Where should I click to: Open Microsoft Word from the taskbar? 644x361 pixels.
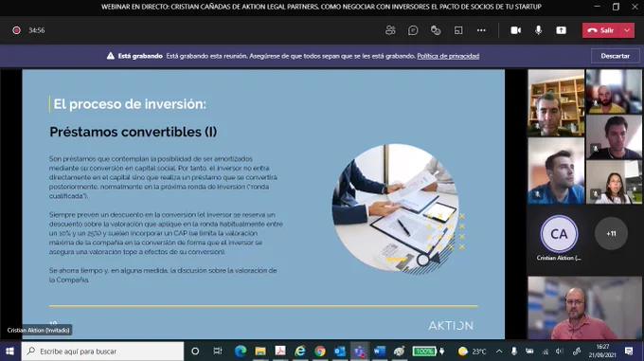coord(380,352)
